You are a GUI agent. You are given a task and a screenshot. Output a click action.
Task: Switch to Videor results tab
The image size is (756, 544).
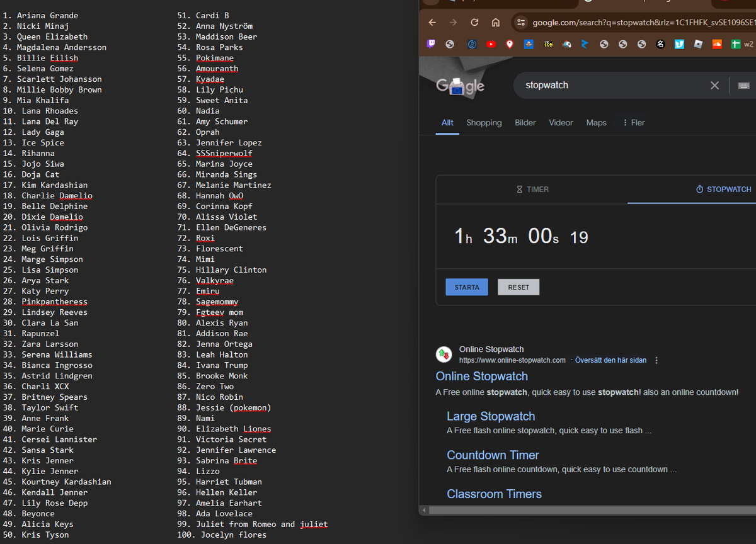coord(561,123)
